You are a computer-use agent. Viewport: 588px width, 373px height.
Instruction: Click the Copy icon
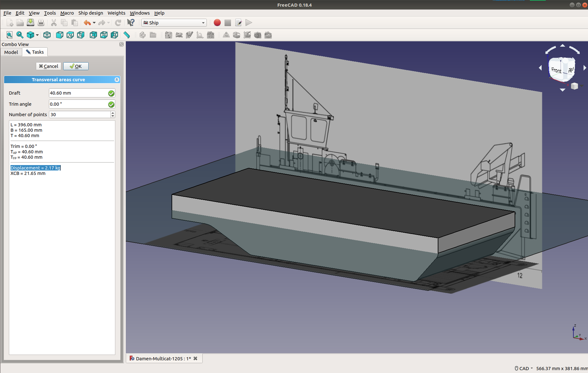[64, 23]
